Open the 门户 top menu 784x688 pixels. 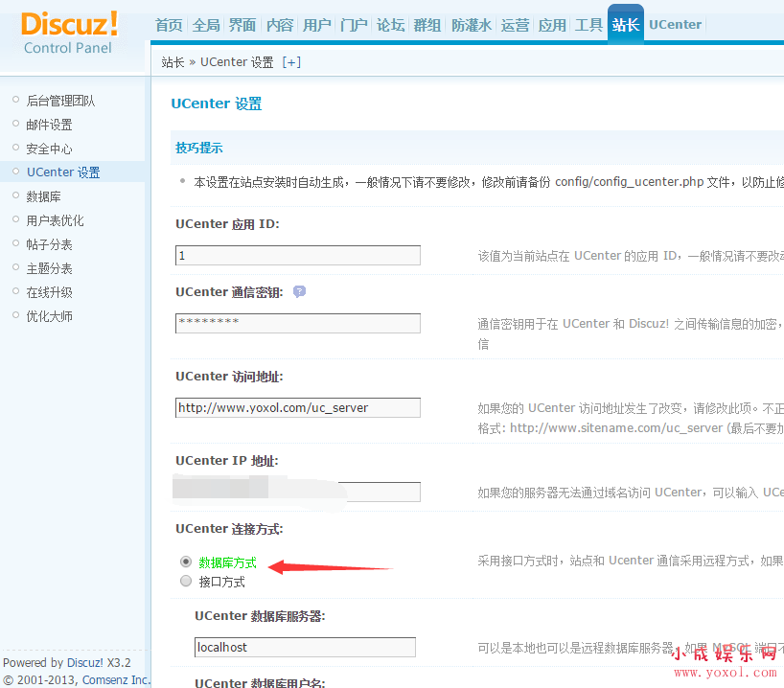(x=354, y=25)
